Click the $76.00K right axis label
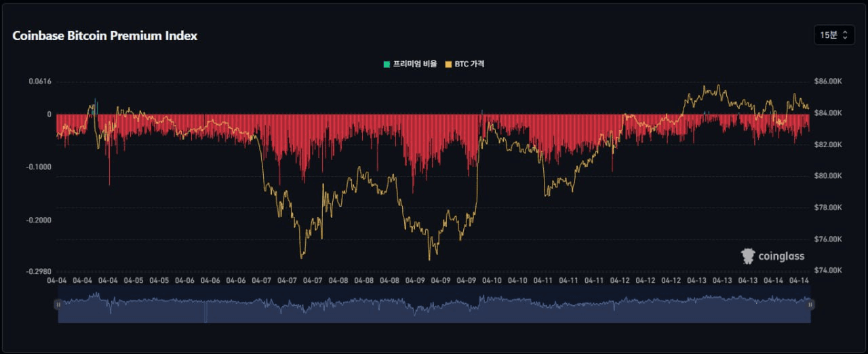868x354 pixels. coord(828,239)
